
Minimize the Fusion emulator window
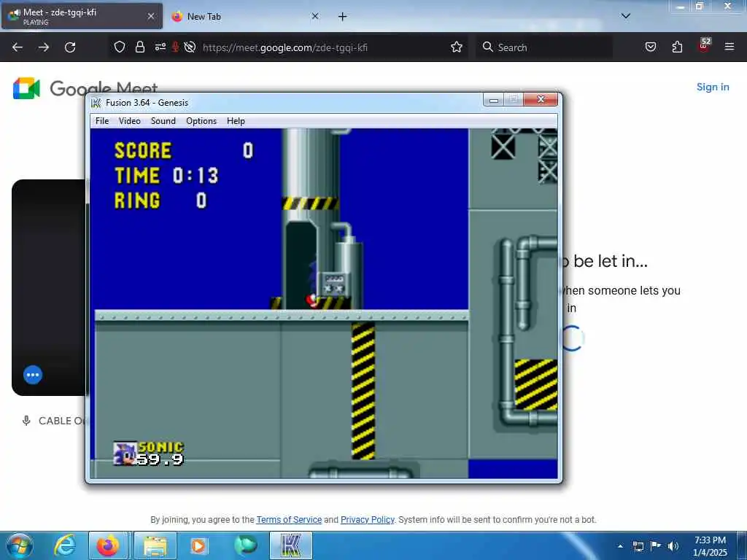point(494,99)
